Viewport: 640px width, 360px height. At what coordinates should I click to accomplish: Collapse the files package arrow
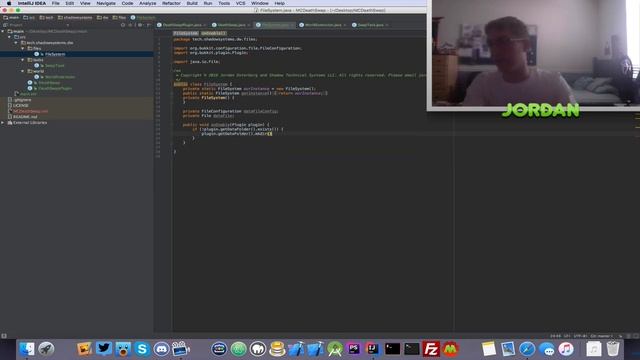[x=22, y=48]
